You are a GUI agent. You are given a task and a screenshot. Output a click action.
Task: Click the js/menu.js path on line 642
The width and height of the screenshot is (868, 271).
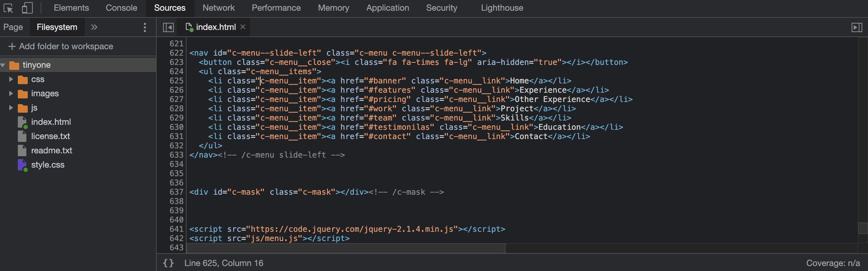(274, 238)
